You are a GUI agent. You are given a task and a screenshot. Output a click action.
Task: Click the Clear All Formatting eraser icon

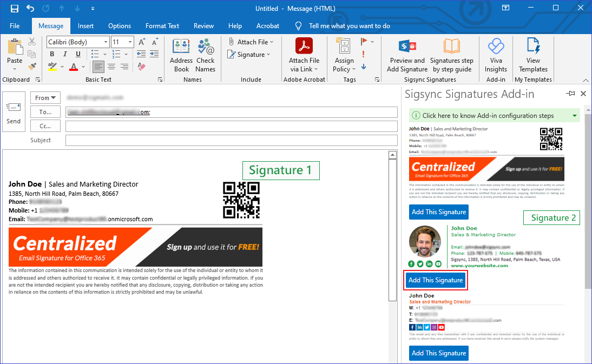[x=142, y=67]
